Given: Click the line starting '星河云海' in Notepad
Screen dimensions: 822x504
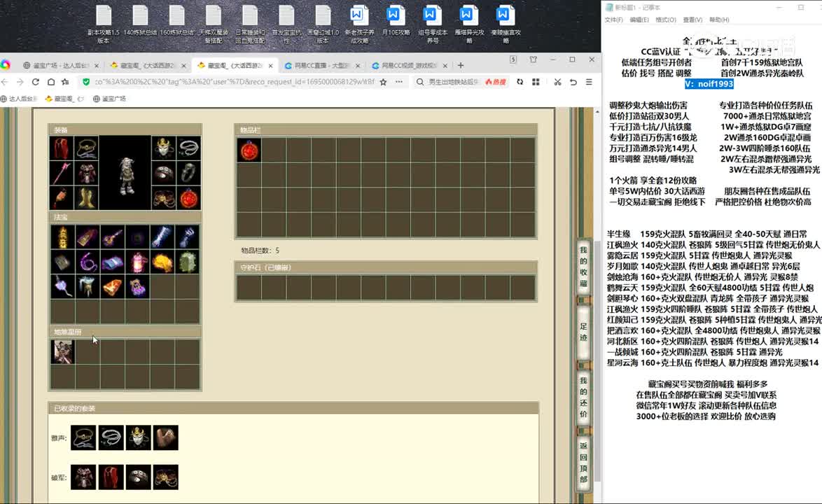Looking at the screenshot, I should point(713,363).
